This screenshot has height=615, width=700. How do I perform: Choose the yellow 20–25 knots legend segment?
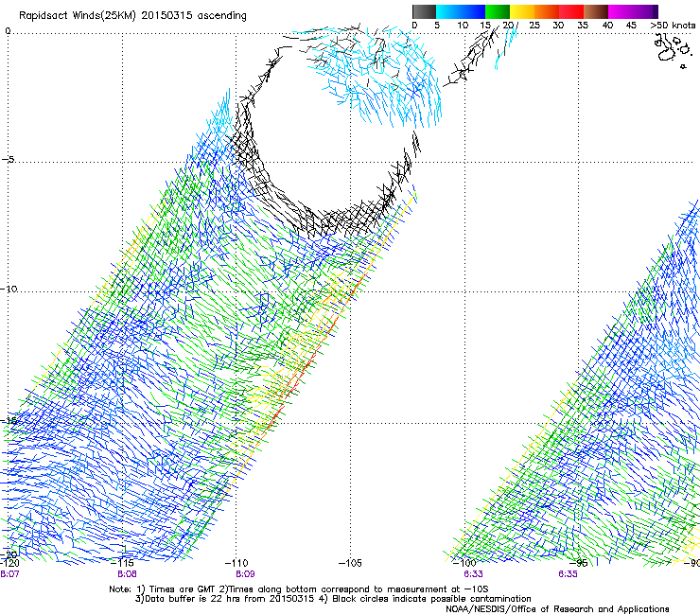(522, 11)
